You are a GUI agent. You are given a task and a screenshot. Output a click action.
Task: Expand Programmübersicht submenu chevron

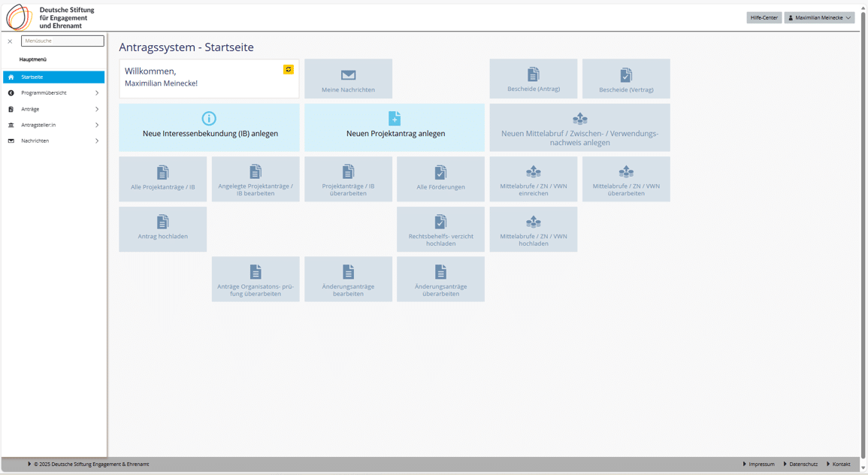pyautogui.click(x=97, y=93)
